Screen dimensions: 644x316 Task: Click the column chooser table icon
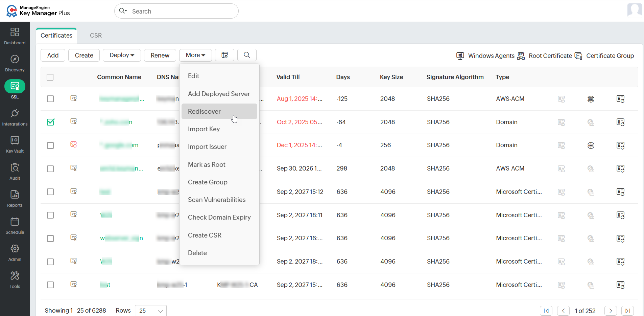pyautogui.click(x=224, y=55)
